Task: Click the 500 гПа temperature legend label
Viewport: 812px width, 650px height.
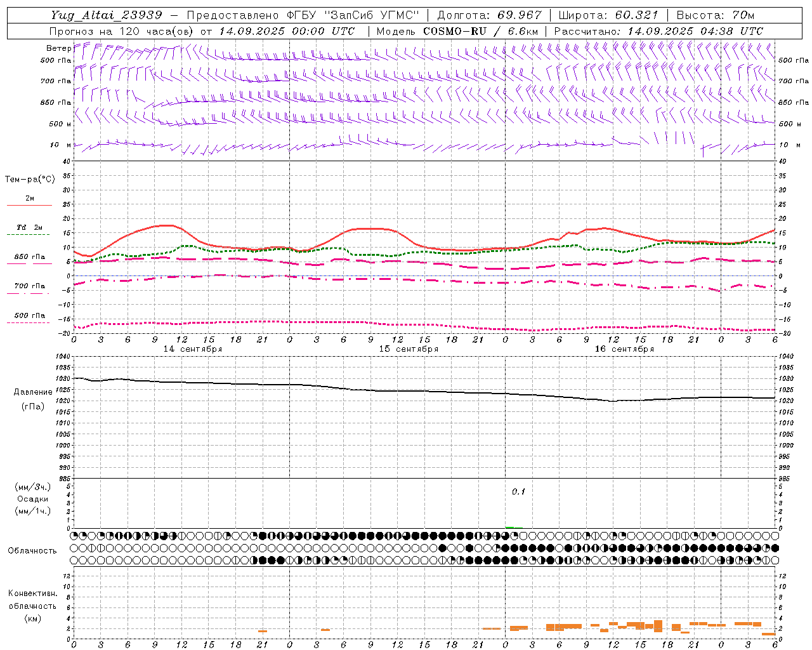Action: [30, 315]
